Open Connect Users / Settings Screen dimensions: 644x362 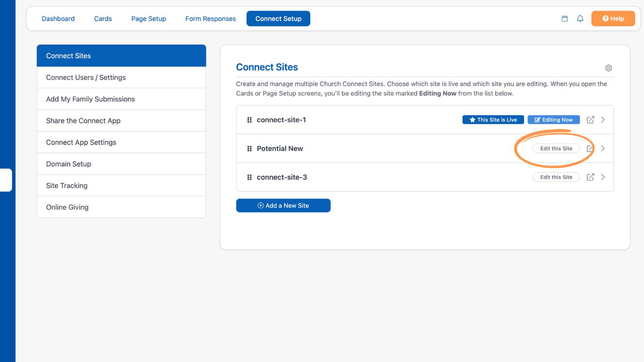pos(121,78)
